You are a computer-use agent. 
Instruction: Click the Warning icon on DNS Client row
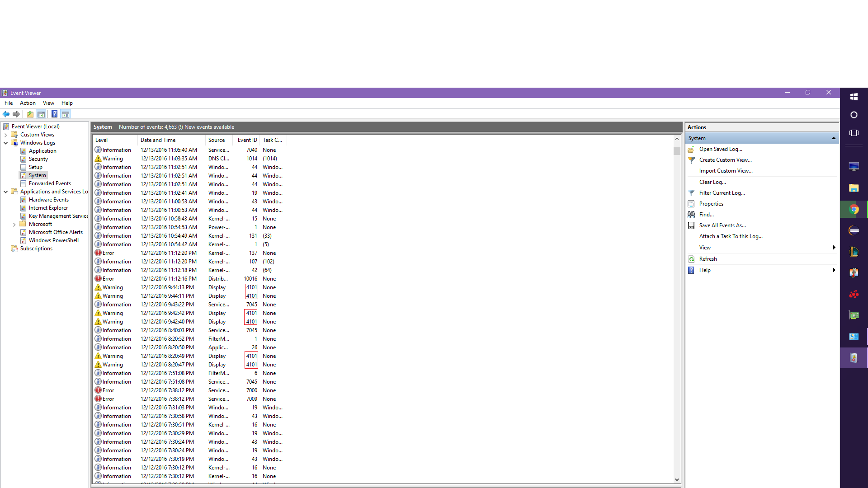point(98,159)
